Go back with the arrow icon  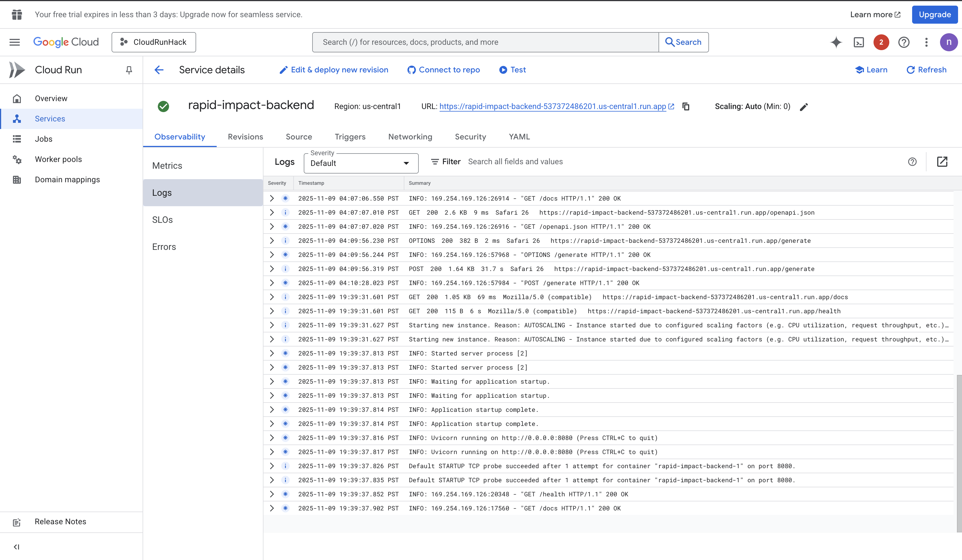[159, 70]
